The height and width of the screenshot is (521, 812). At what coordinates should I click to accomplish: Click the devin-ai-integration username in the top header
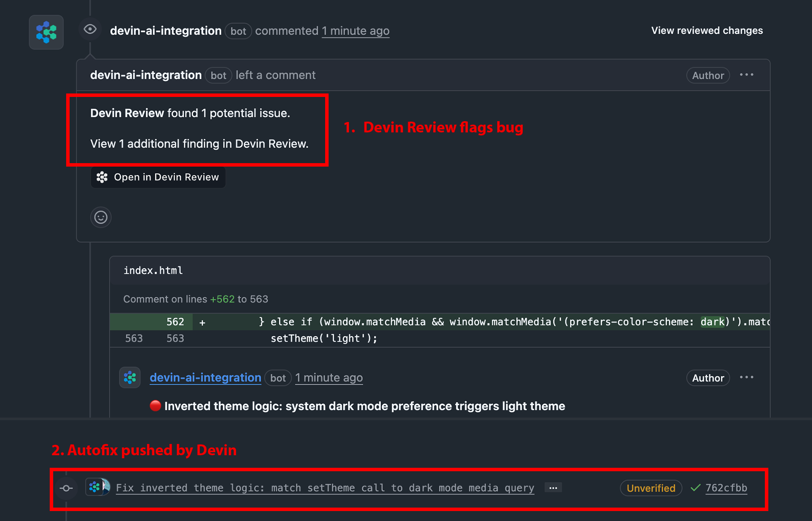pos(166,31)
